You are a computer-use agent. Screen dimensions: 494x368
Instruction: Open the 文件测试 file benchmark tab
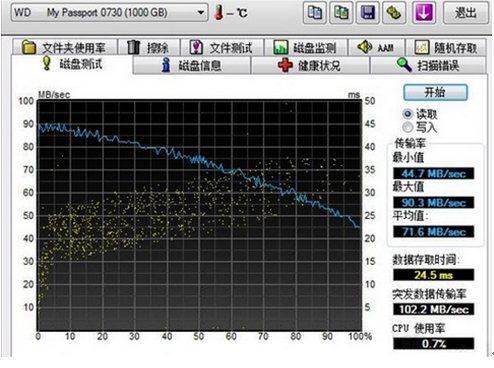[x=222, y=47]
